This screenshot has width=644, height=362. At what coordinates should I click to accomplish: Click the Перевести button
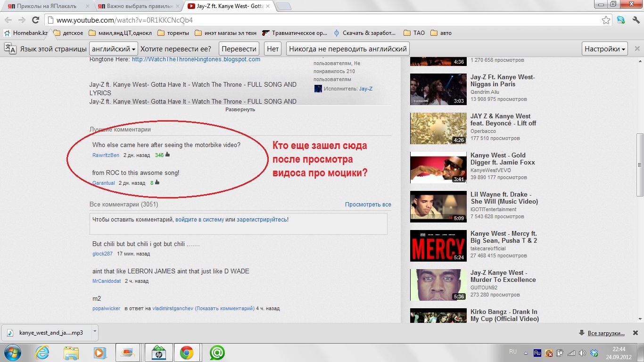click(239, 49)
